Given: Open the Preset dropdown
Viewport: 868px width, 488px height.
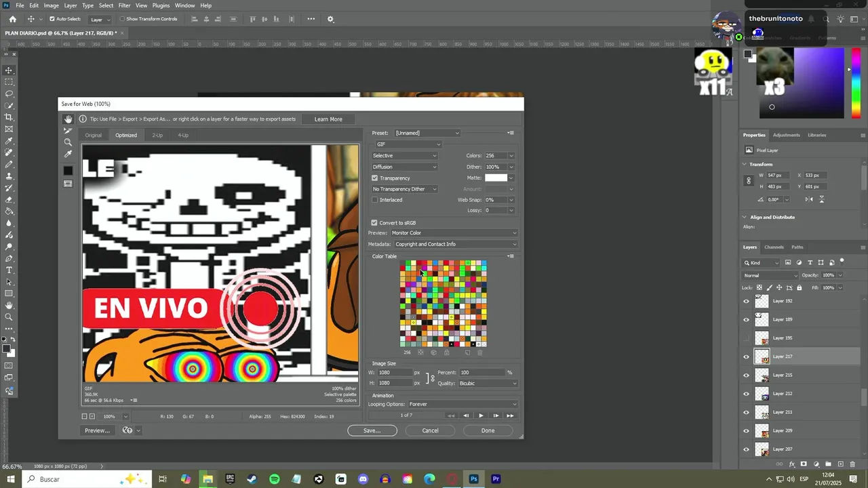Looking at the screenshot, I should 427,133.
